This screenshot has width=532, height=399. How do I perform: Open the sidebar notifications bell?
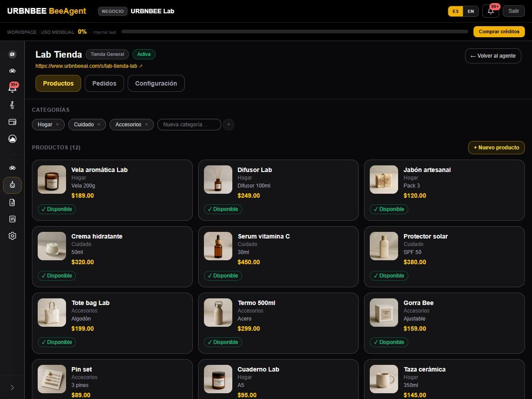[12, 88]
